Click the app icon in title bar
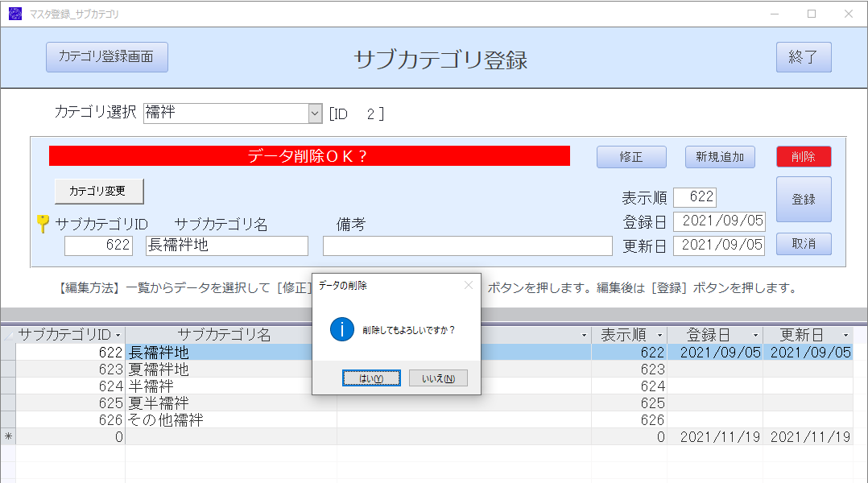Viewport: 868px width, 483px height. point(15,14)
